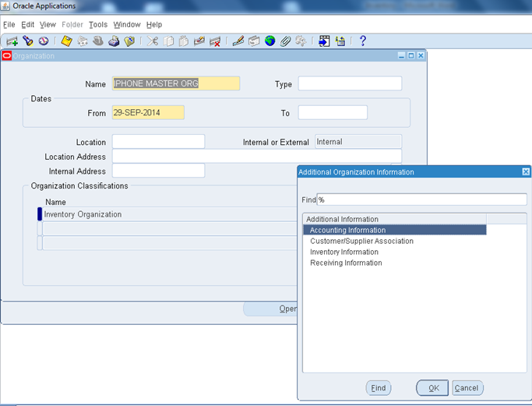Viewport: 532px width, 406px height.
Task: Open the Folder menu
Action: [72, 25]
